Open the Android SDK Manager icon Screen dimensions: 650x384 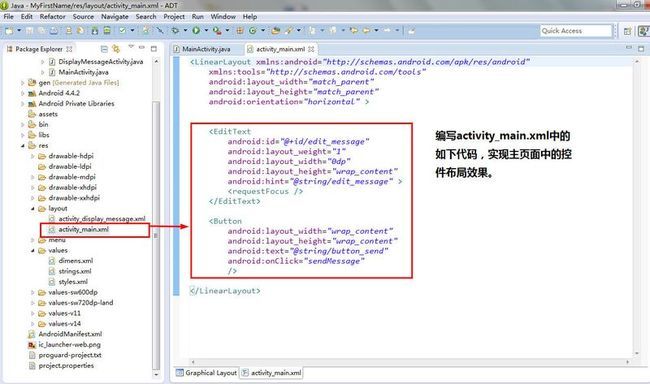coord(95,31)
